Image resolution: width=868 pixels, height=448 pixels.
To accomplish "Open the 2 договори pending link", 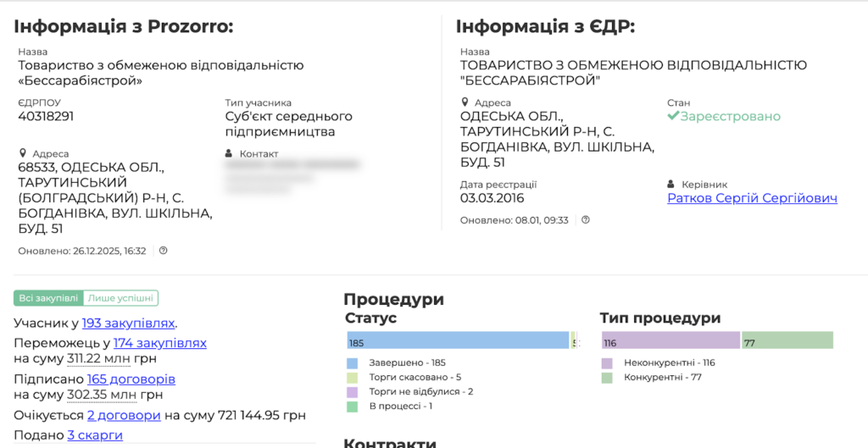I will 124,416.
